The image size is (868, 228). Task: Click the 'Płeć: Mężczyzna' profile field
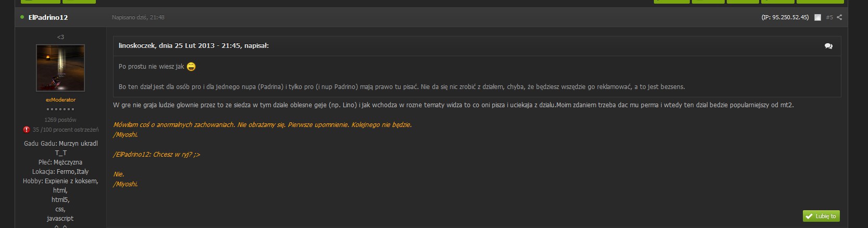click(x=60, y=162)
